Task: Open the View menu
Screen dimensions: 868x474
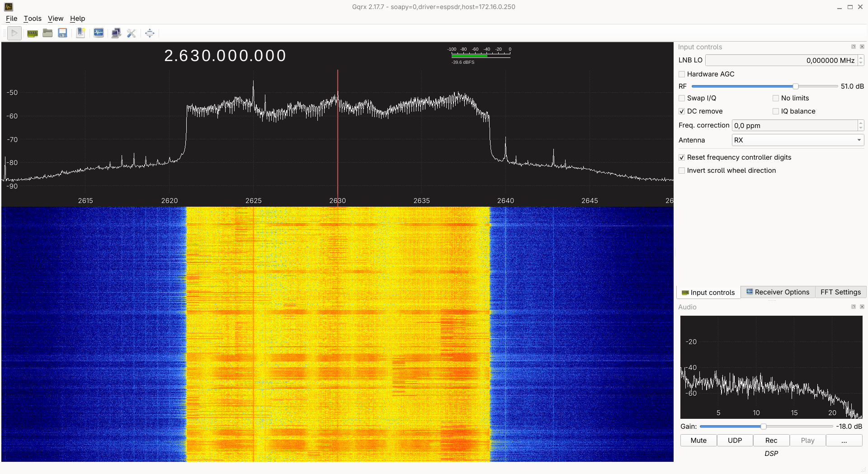Action: (56, 19)
